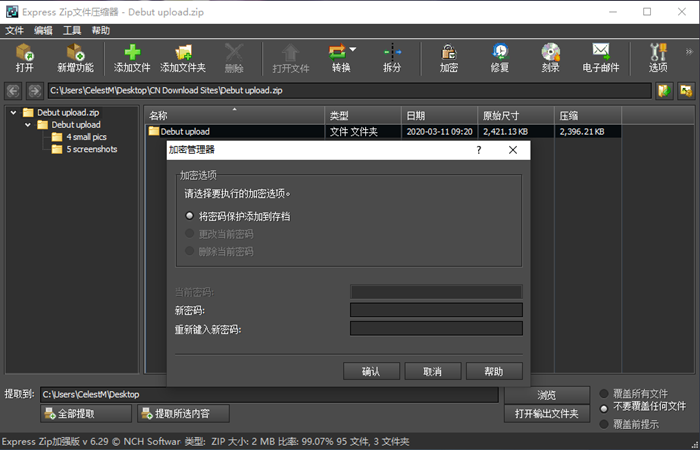700x450 pixels.
Task: Click the 打开输出文件夹 button
Action: click(546, 413)
